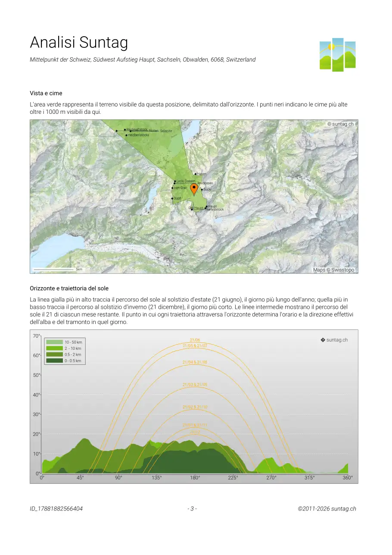
Task: Click the "Selispitz" peak label
Action: pos(166,130)
